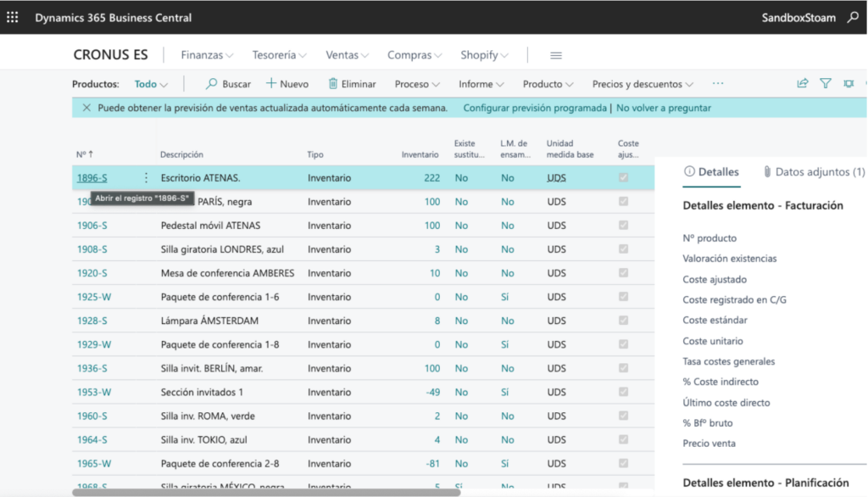
Task: Open the app launcher waffle icon
Action: pyautogui.click(x=12, y=17)
